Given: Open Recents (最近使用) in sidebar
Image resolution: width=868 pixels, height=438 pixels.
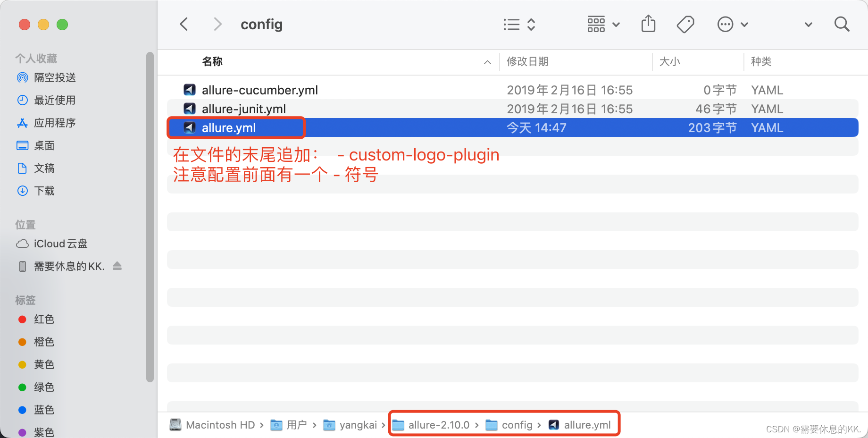Looking at the screenshot, I should pyautogui.click(x=46, y=100).
